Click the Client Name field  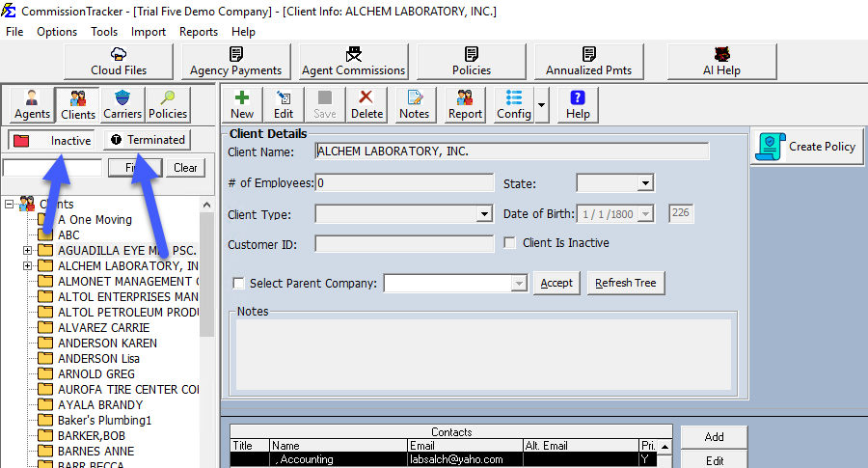click(512, 151)
